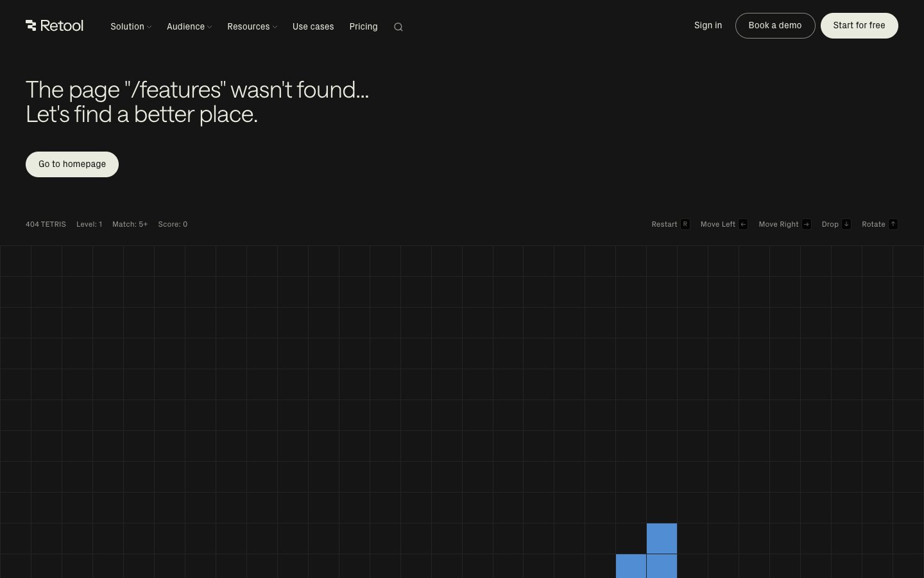Image resolution: width=924 pixels, height=578 pixels.
Task: Click the Drop down-arrow key icon
Action: (846, 224)
